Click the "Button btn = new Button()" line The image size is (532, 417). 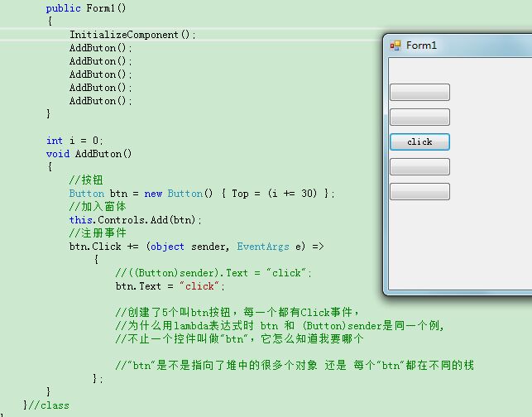point(202,194)
